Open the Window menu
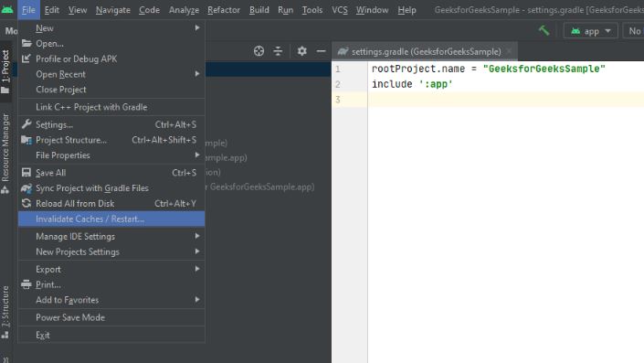 (x=372, y=9)
